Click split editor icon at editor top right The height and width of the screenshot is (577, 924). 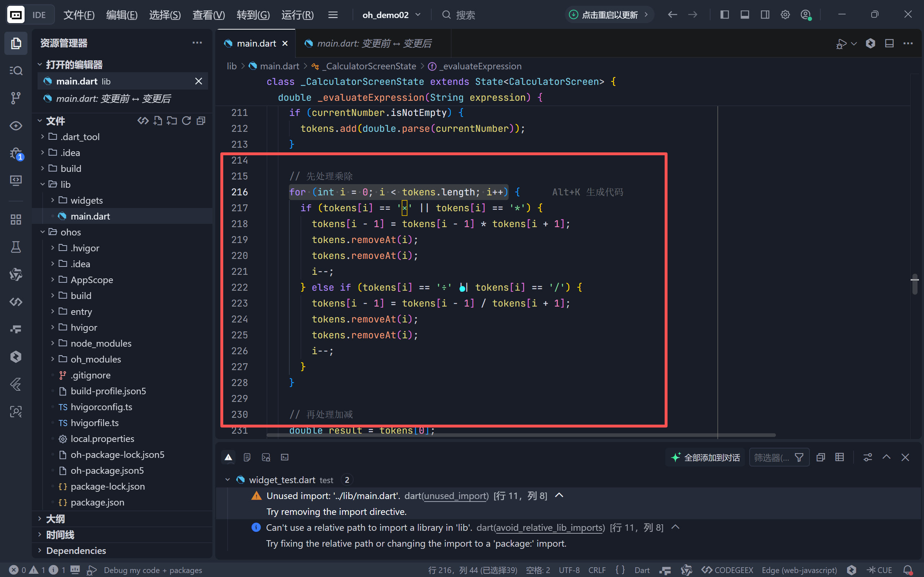coord(889,43)
